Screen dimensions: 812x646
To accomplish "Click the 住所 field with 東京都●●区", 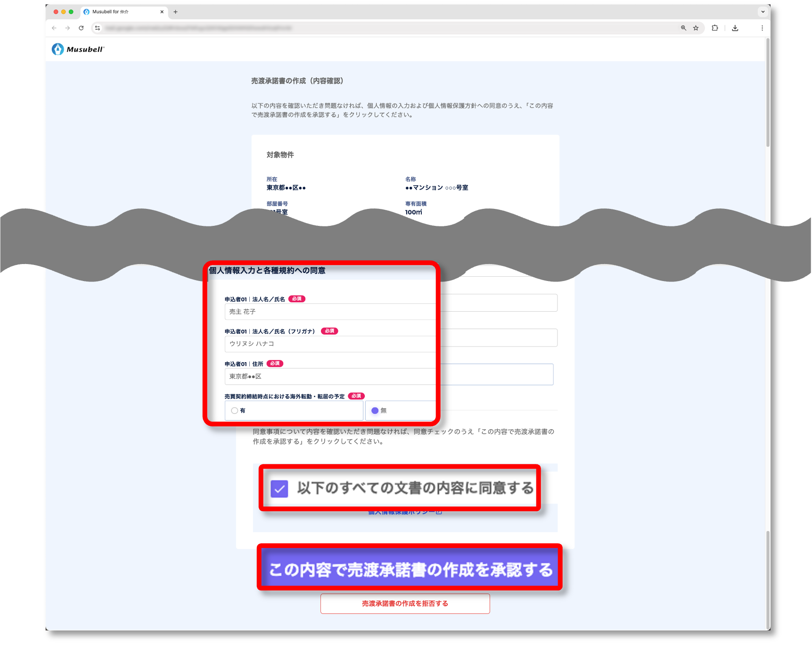I will [x=330, y=376].
